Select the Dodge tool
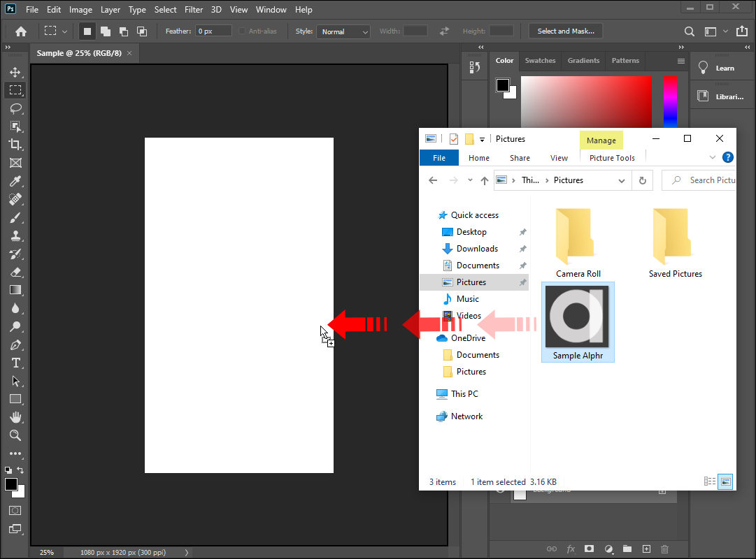Viewport: 756px width, 559px height. coord(15,326)
